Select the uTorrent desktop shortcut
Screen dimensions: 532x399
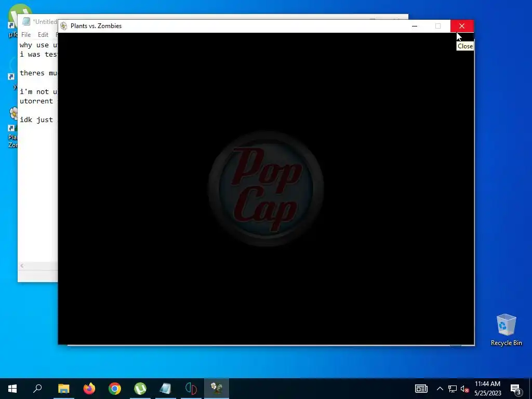pos(13,20)
